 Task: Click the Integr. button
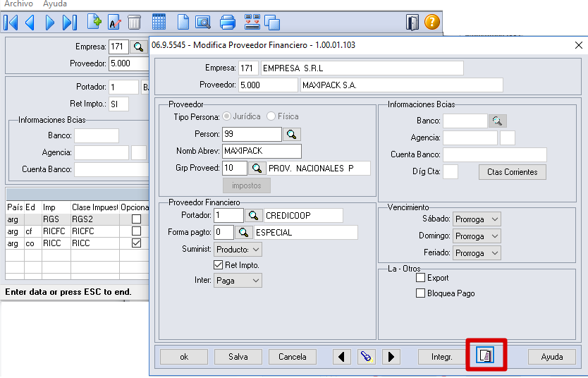click(x=442, y=357)
